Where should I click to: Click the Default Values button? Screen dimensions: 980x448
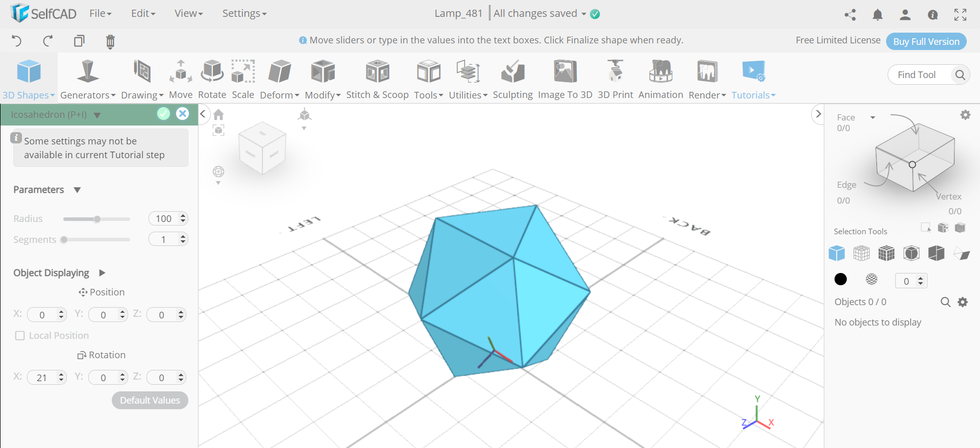(x=150, y=401)
